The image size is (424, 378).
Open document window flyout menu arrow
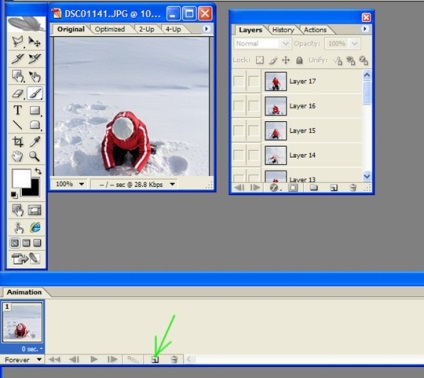(206, 29)
